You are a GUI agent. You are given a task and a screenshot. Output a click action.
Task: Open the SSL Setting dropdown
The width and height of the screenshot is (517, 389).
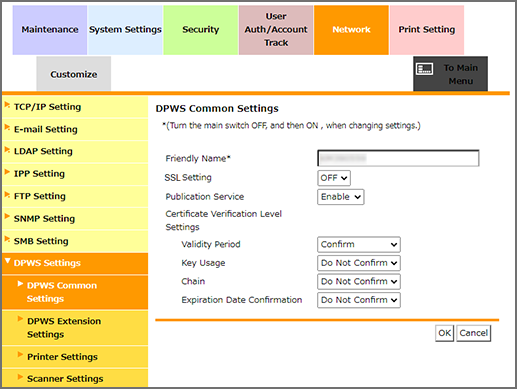coord(334,178)
